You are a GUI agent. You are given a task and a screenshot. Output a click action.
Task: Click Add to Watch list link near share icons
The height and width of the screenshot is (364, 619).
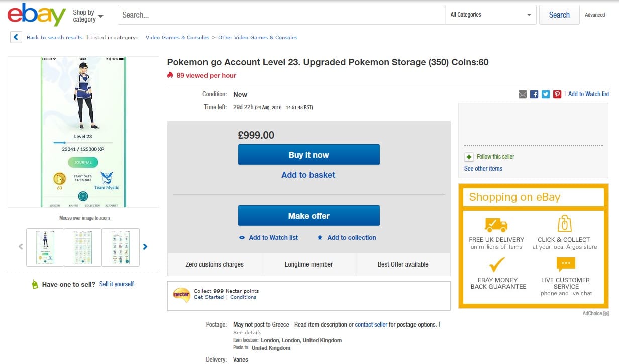click(x=589, y=94)
